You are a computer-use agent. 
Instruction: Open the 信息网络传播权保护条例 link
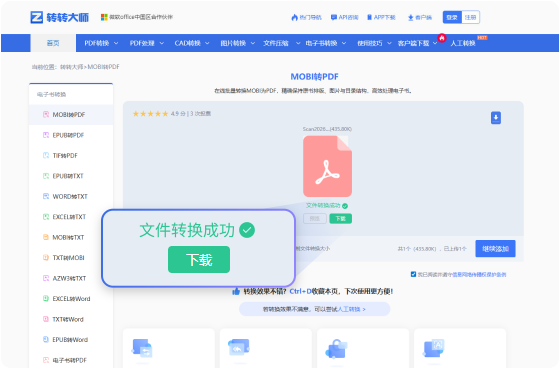479,274
